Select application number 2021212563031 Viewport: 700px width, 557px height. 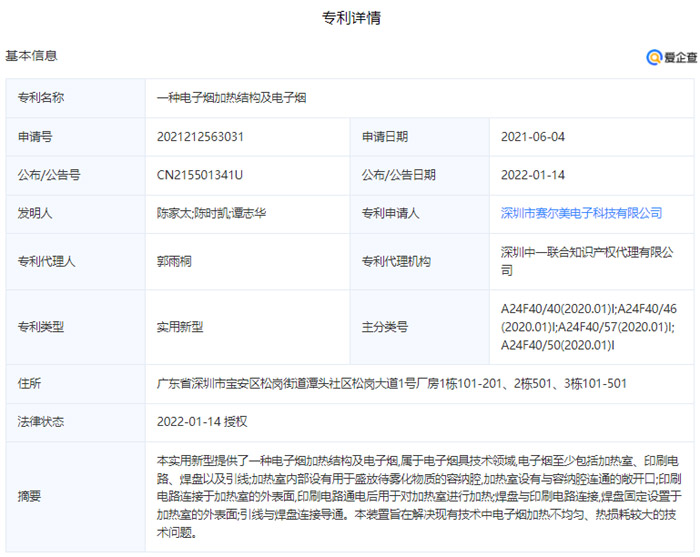pos(200,137)
